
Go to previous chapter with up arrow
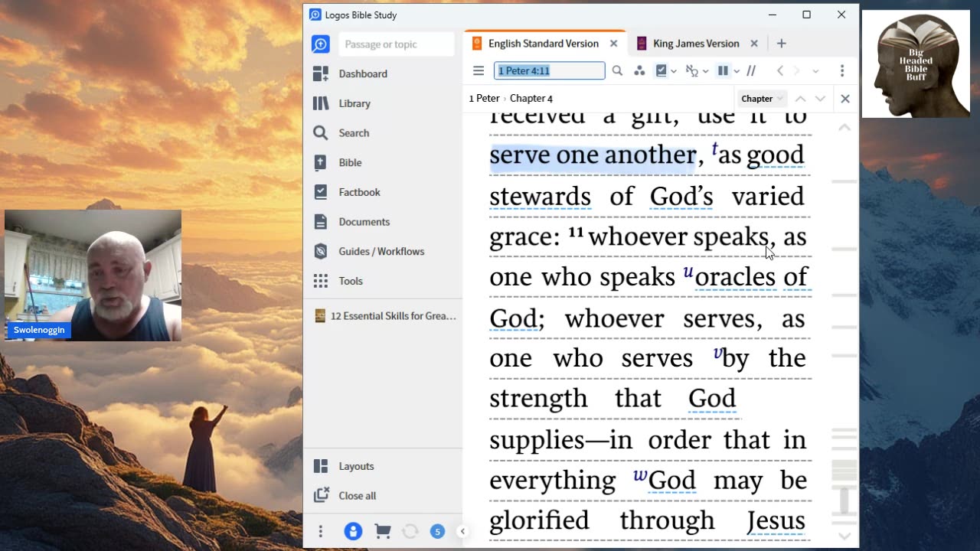[800, 98]
